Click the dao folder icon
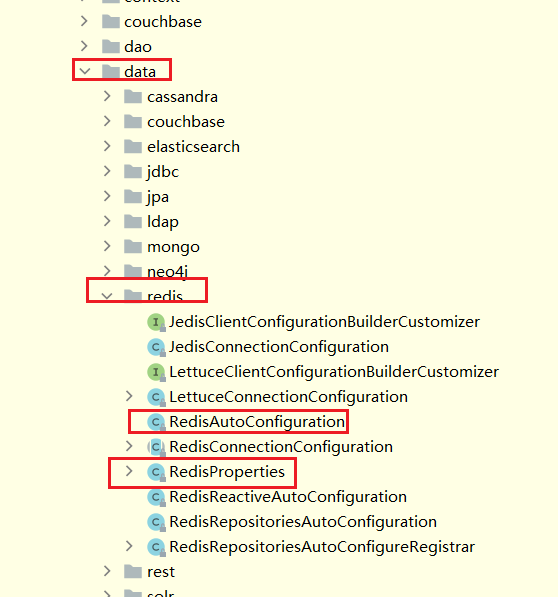Image resolution: width=558 pixels, height=597 pixels. (111, 47)
